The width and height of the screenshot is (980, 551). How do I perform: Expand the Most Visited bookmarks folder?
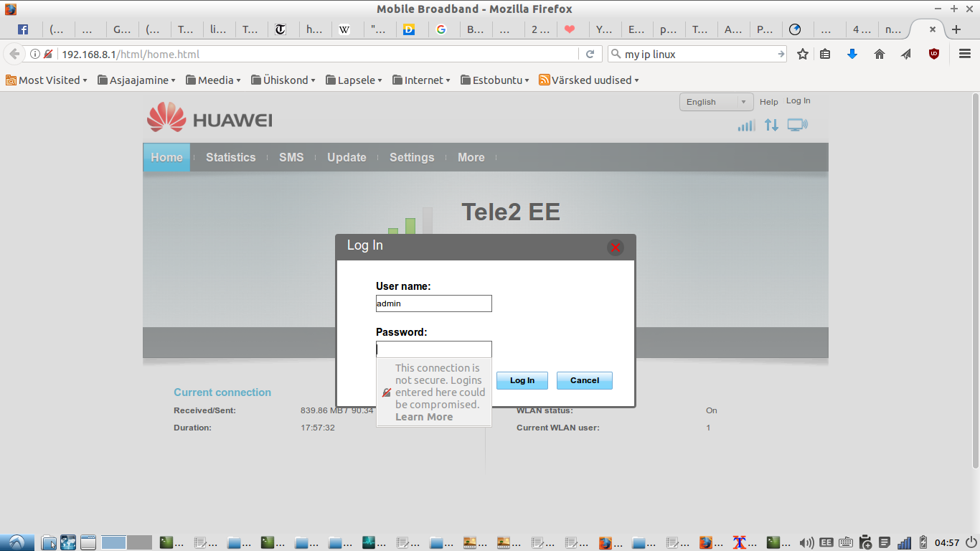[47, 80]
